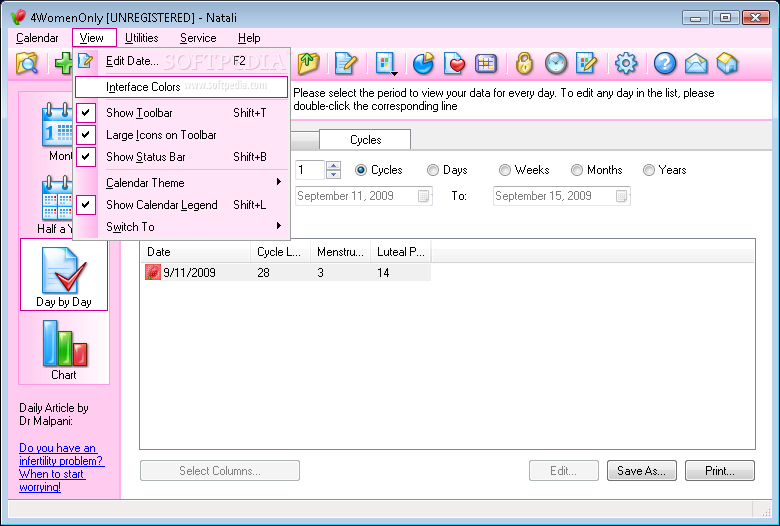Click the green plus add icon
The height and width of the screenshot is (526, 780).
[64, 64]
